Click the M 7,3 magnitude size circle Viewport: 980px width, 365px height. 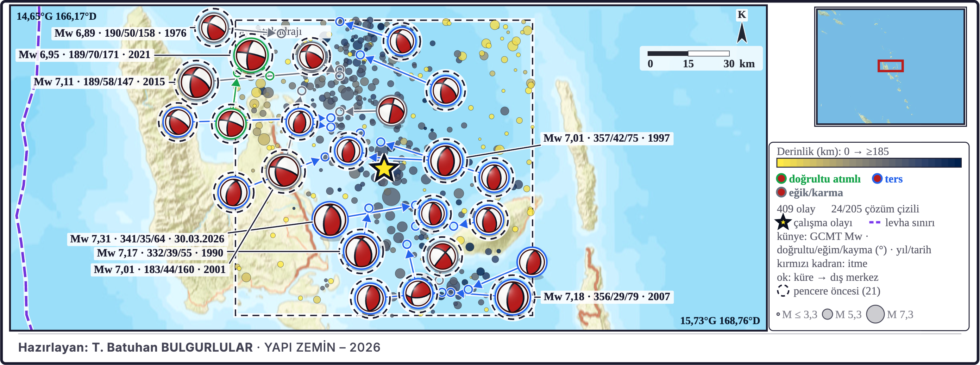(x=875, y=314)
